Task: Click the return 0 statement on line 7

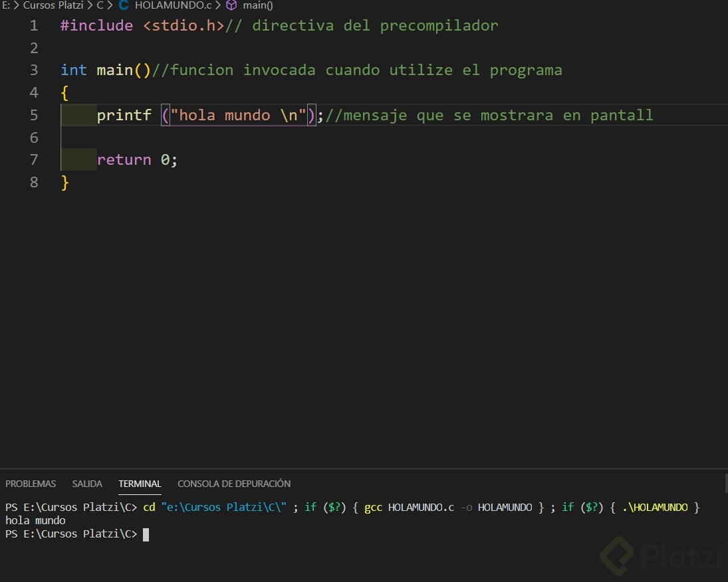Action: [x=136, y=159]
